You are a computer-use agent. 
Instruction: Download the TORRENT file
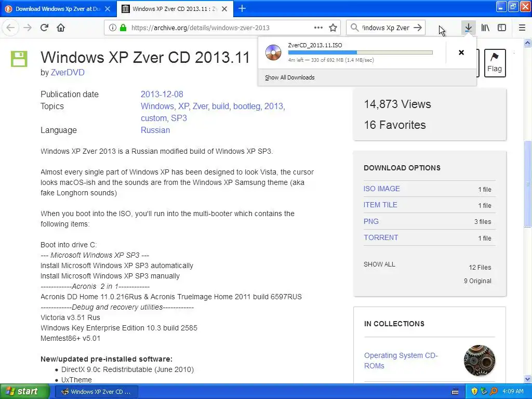pyautogui.click(x=381, y=237)
